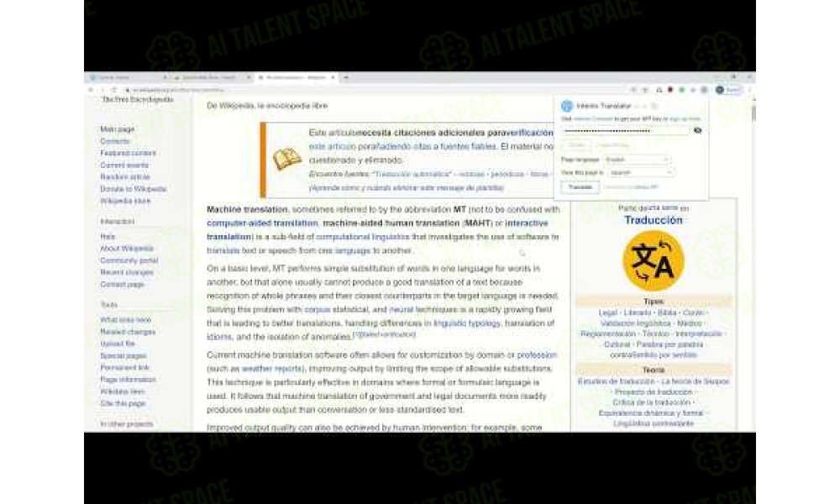The image size is (840, 504).
Task: Open a new browser tab
Action: coord(346,77)
